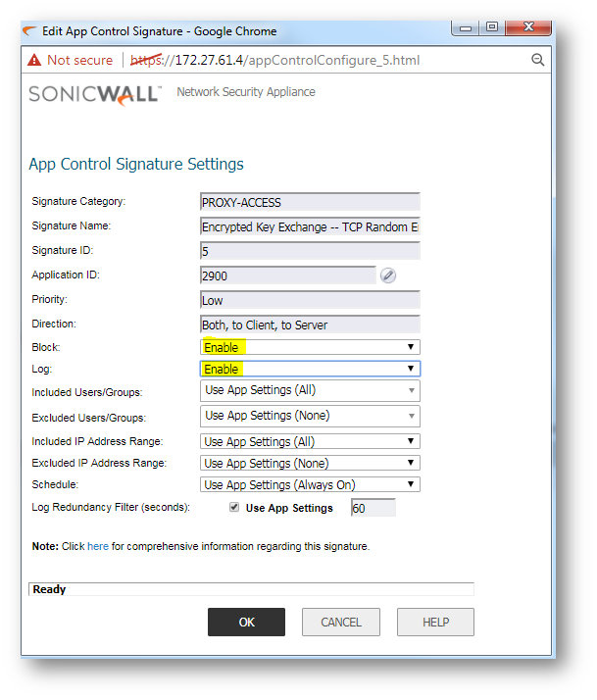Image resolution: width=597 pixels, height=700 pixels.
Task: Open the Excluded IP Address Range dropdown
Action: [x=310, y=463]
